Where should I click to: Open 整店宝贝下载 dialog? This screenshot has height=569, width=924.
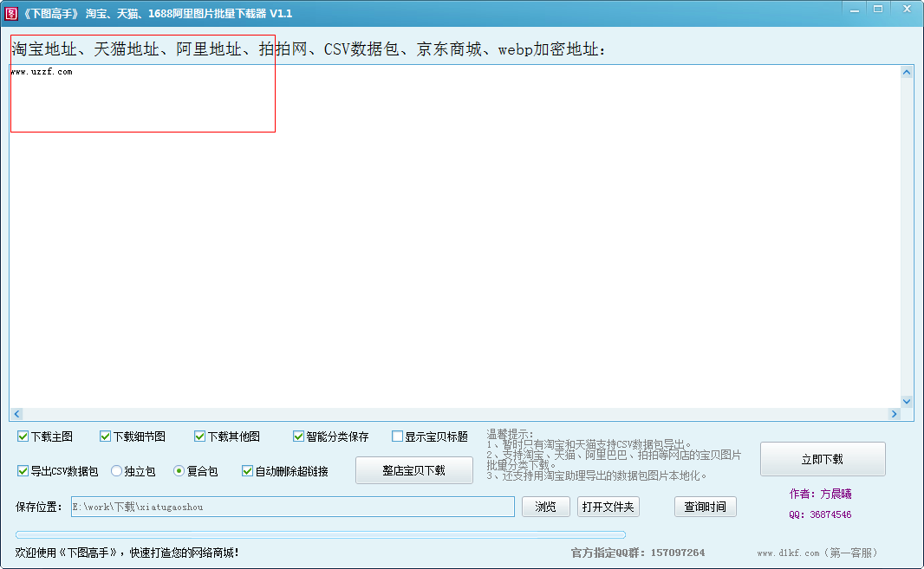pyautogui.click(x=413, y=470)
